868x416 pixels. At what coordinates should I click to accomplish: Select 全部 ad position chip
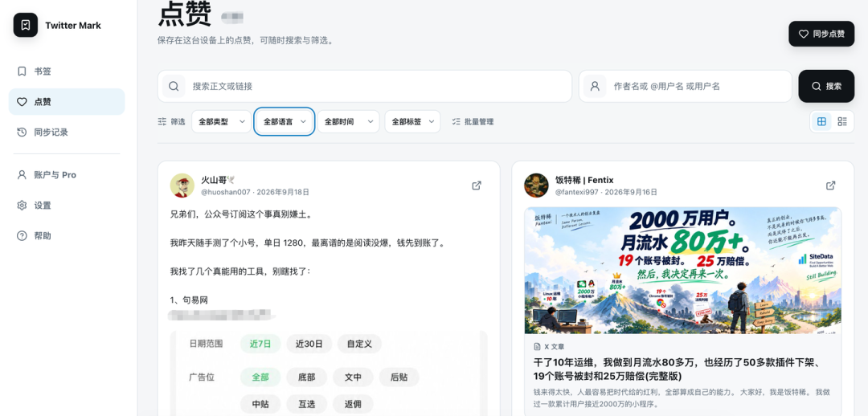260,377
